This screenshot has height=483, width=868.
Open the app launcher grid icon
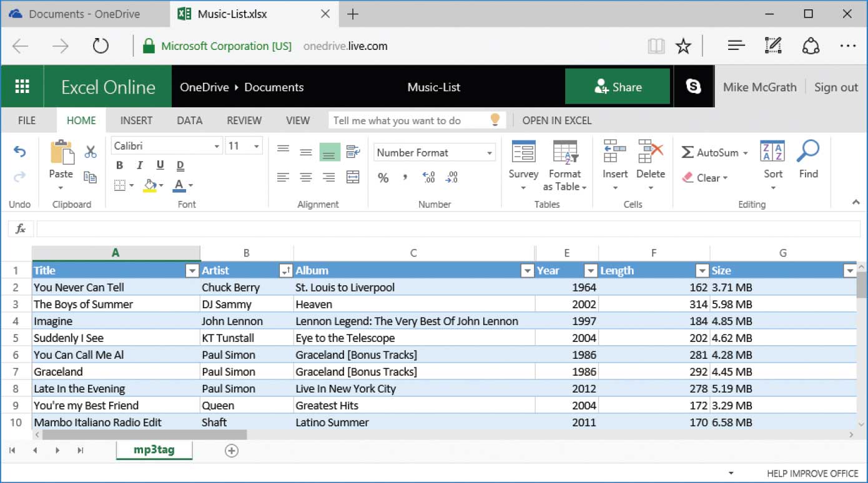(22, 87)
